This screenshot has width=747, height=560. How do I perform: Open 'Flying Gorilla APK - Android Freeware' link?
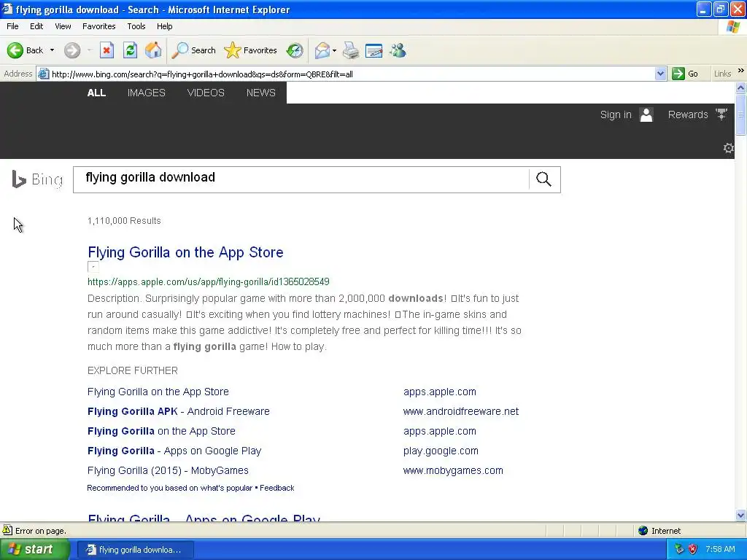178,411
